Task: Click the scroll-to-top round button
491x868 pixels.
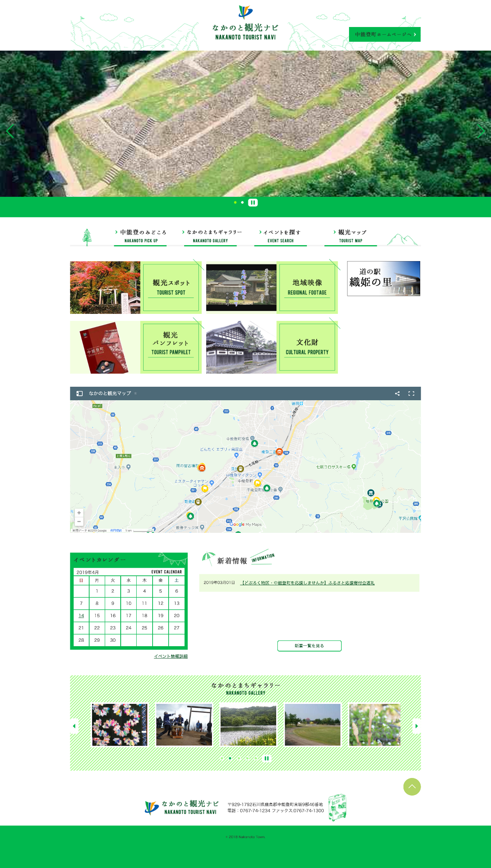Action: (x=412, y=787)
